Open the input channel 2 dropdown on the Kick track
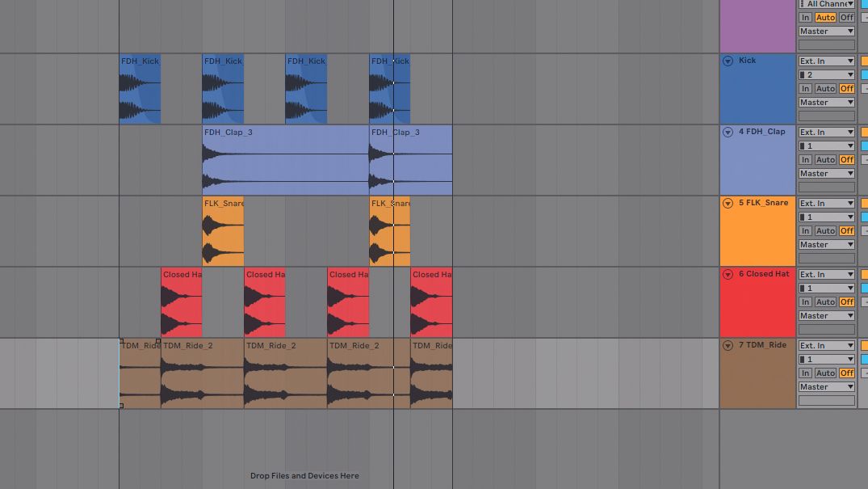Image resolution: width=868 pixels, height=489 pixels. [825, 74]
